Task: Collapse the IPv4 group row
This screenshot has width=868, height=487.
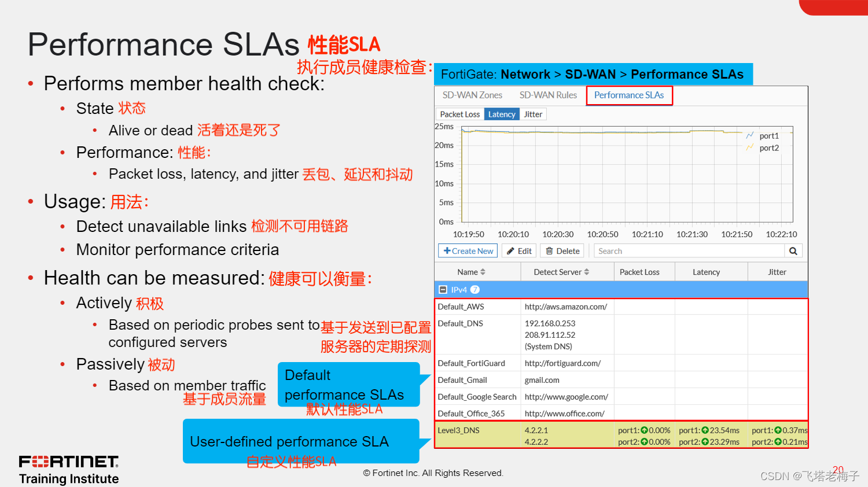Action: 443,290
